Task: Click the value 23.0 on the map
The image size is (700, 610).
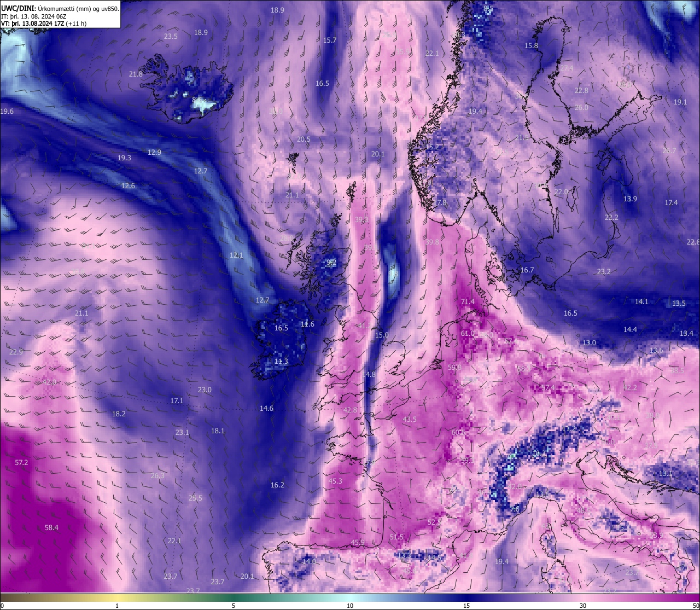Action: click(205, 390)
